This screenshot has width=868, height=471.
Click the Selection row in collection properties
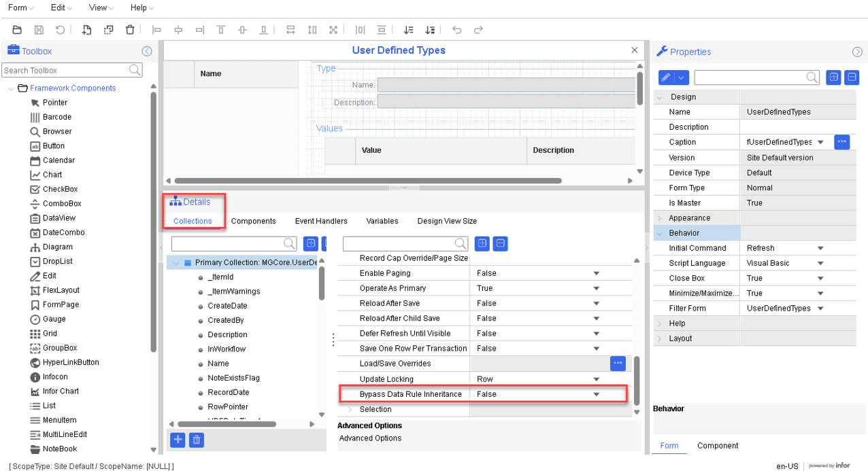click(485, 409)
